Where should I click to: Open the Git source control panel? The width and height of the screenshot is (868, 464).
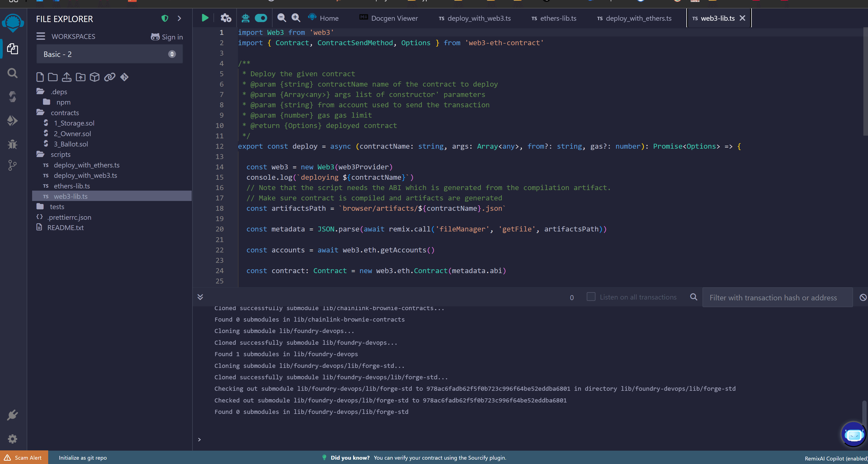tap(13, 165)
